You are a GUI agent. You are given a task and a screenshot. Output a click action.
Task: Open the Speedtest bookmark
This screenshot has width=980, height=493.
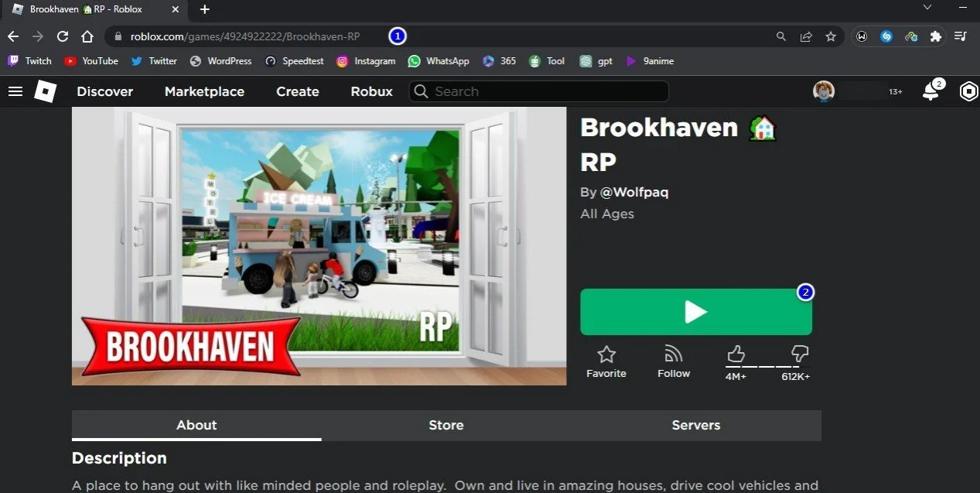(294, 61)
